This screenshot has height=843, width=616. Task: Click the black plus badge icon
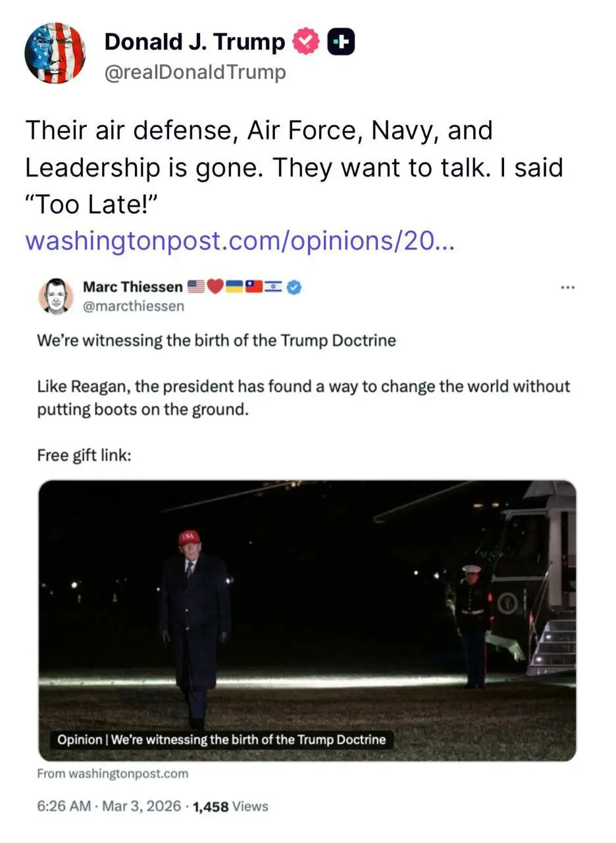click(x=341, y=42)
